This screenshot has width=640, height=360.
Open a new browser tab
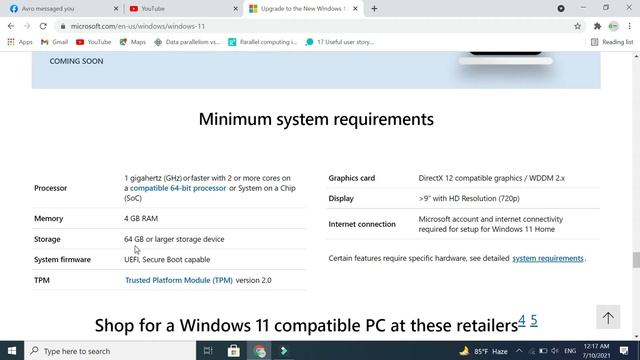[374, 9]
